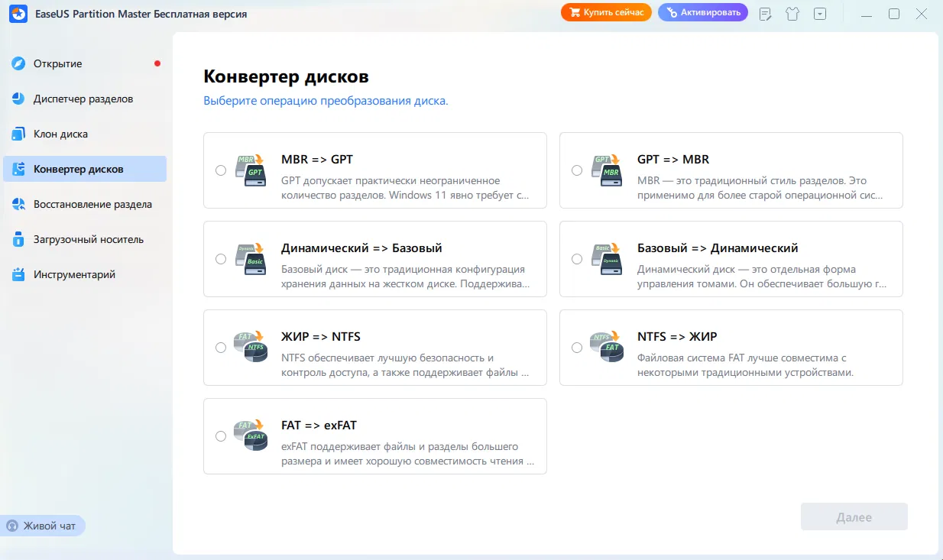Click the GPT => MBR heading text
Viewport: 943px width, 560px height.
coord(673,160)
